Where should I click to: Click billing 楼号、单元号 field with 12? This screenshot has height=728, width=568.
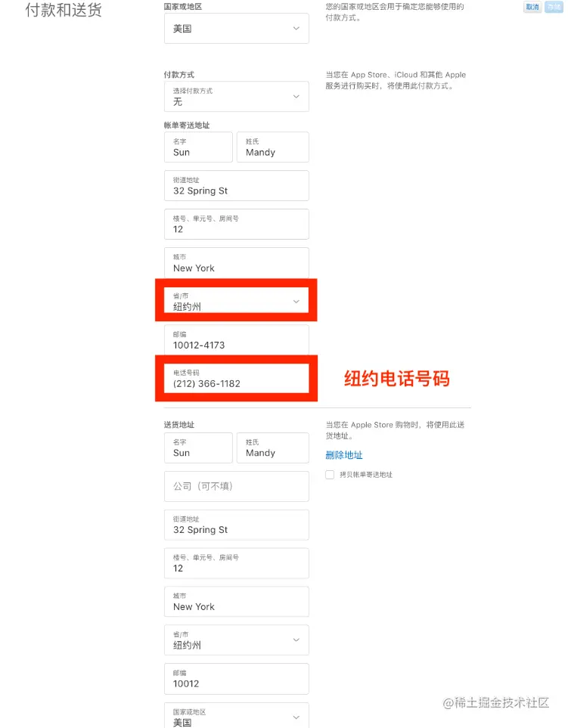(x=237, y=225)
